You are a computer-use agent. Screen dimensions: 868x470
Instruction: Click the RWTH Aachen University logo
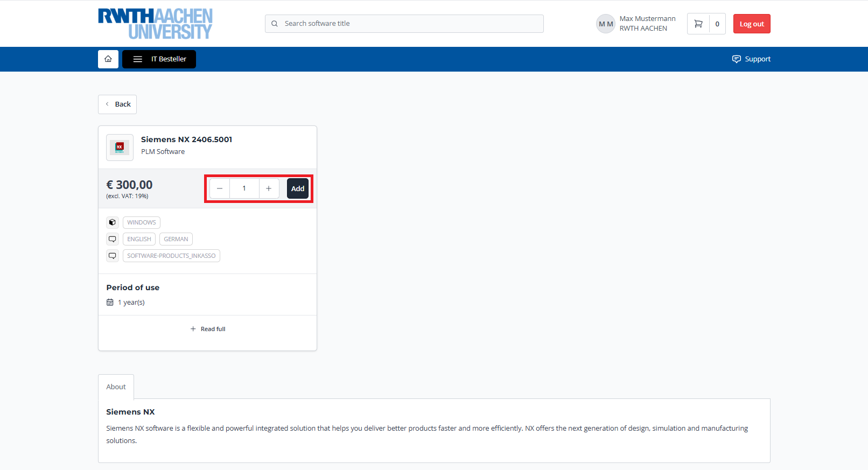click(155, 24)
